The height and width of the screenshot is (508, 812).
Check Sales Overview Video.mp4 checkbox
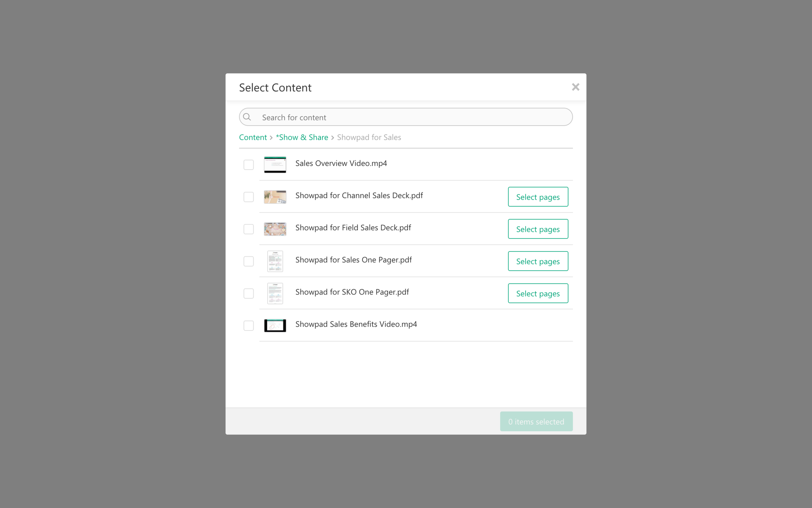248,165
